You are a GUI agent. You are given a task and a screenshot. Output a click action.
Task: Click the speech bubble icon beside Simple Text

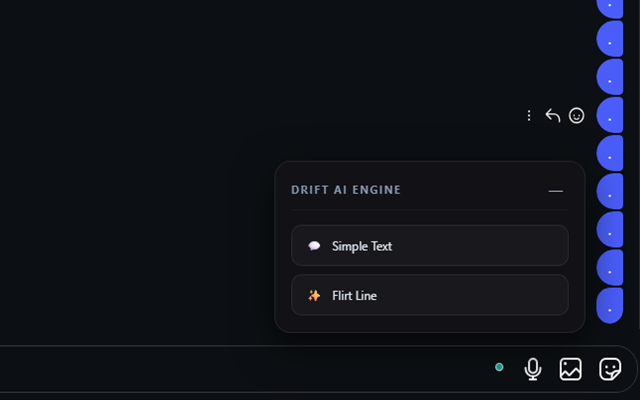coord(314,246)
